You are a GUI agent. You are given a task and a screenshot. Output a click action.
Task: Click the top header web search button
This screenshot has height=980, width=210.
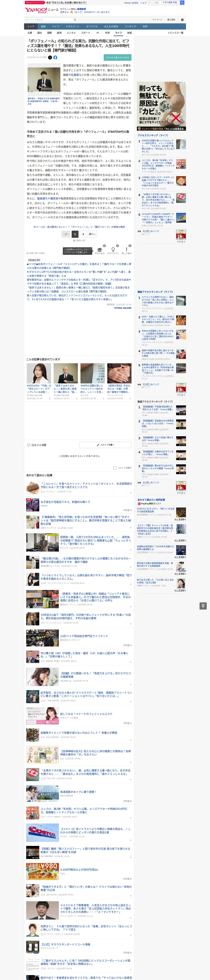182,3
